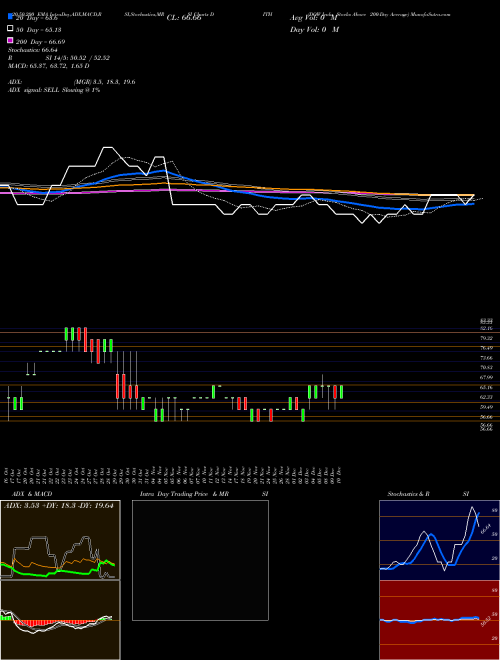Click the 'Day Vol: 0 M' label

pyautogui.click(x=314, y=30)
